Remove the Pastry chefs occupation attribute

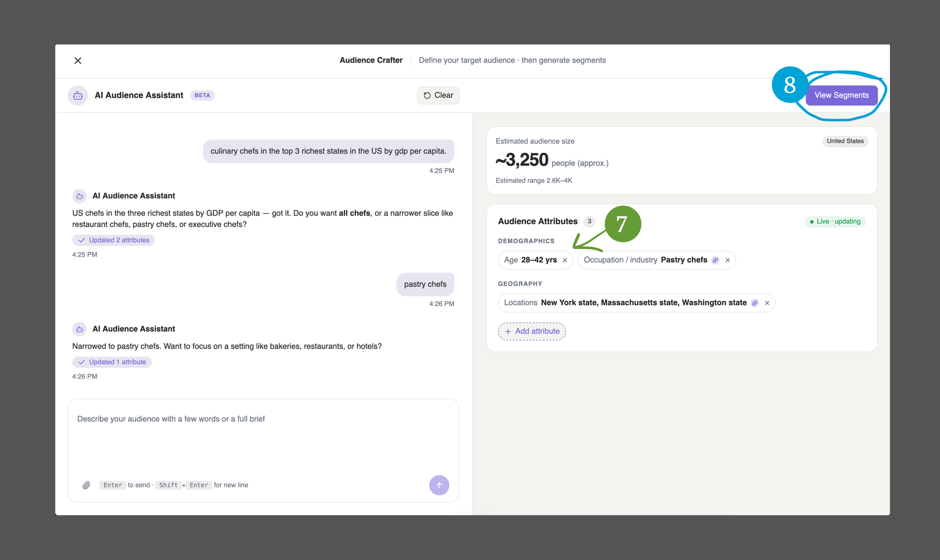(x=727, y=260)
